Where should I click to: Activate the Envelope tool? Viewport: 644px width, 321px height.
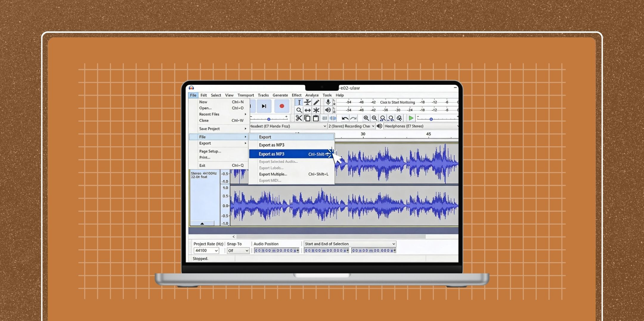pos(307,102)
